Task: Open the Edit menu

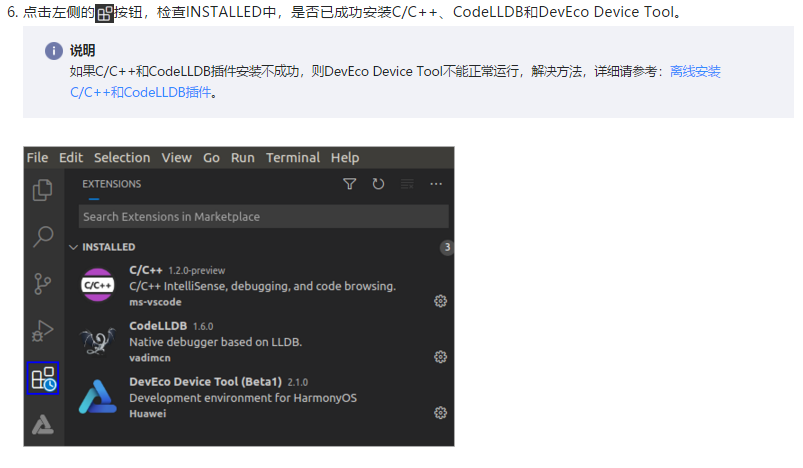Action: [71, 158]
